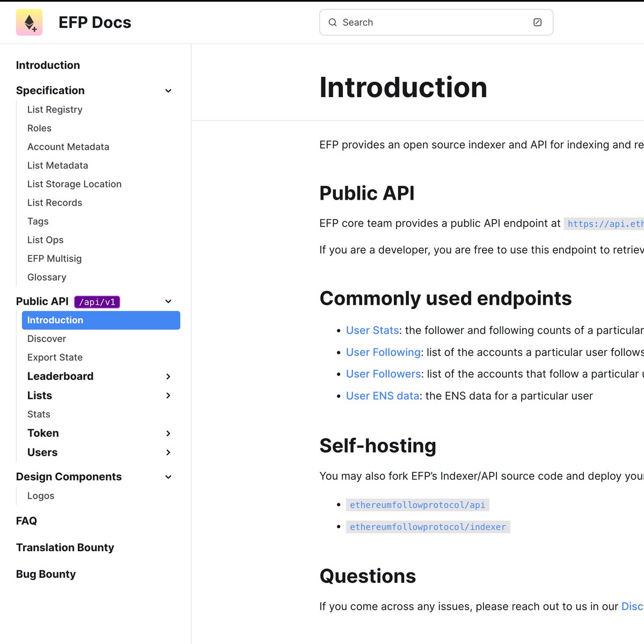Screen dimensions: 644x644
Task: Open the Stats sidebar page
Action: pos(39,414)
